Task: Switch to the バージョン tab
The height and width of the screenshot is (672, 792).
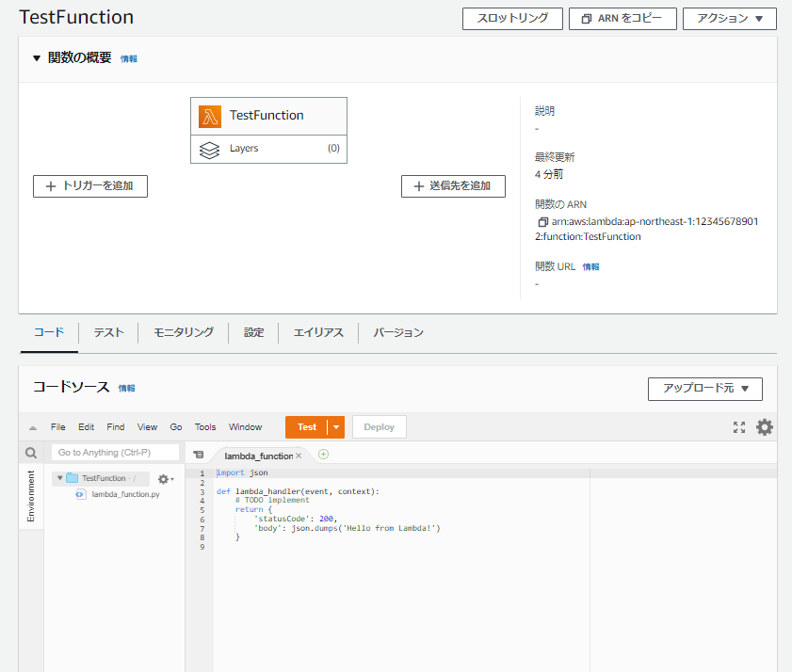Action: 398,333
